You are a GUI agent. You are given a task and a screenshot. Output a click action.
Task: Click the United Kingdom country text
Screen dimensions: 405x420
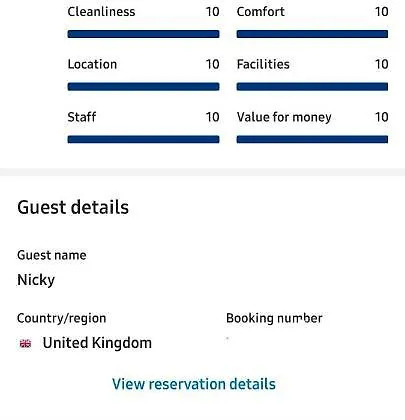97,343
